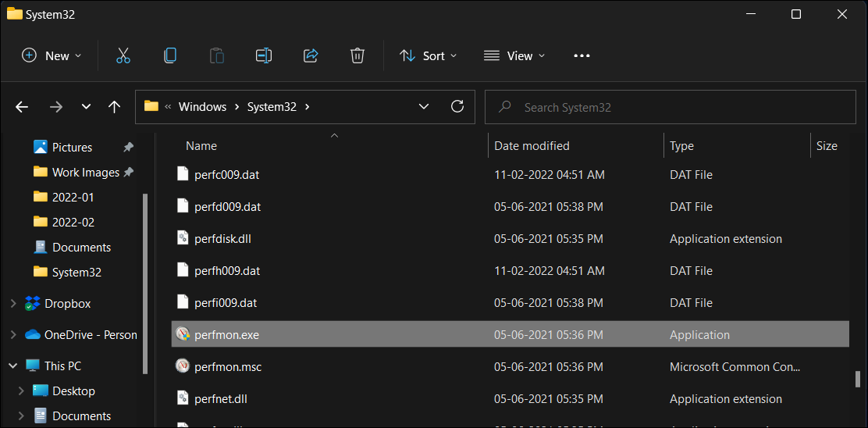Image resolution: width=868 pixels, height=428 pixels.
Task: Expand the Dropbox tree node
Action: point(13,304)
